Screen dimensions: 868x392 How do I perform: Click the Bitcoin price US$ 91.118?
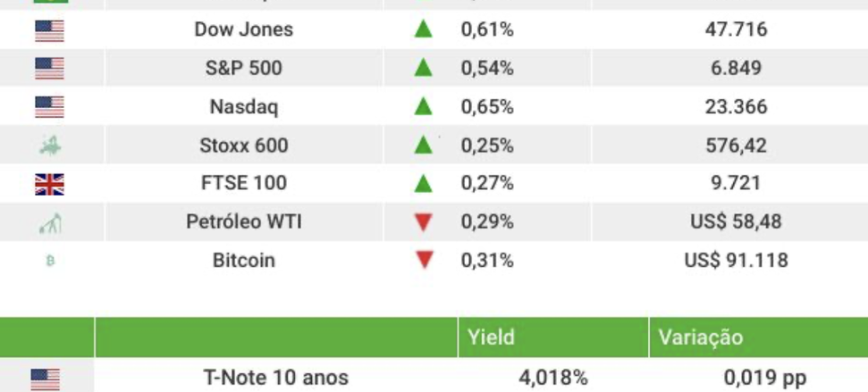point(736,261)
